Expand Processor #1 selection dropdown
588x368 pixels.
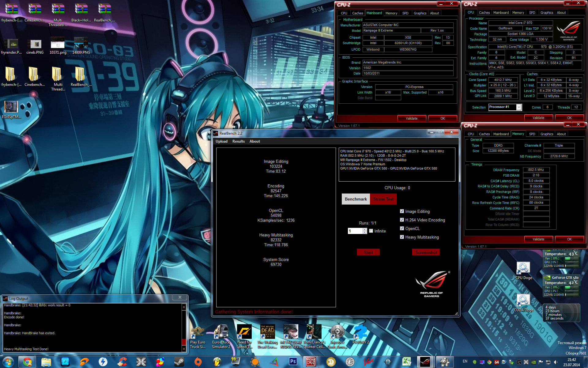(519, 107)
